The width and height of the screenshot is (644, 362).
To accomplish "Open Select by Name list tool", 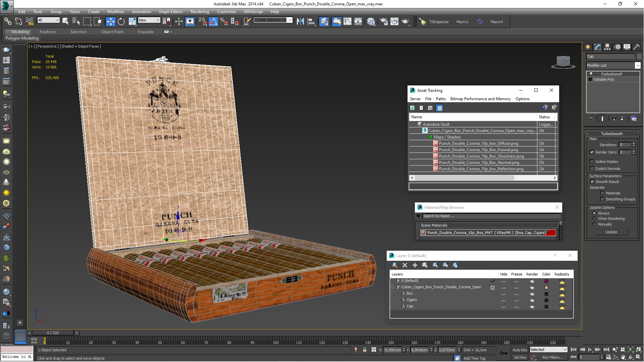I will click(76, 22).
